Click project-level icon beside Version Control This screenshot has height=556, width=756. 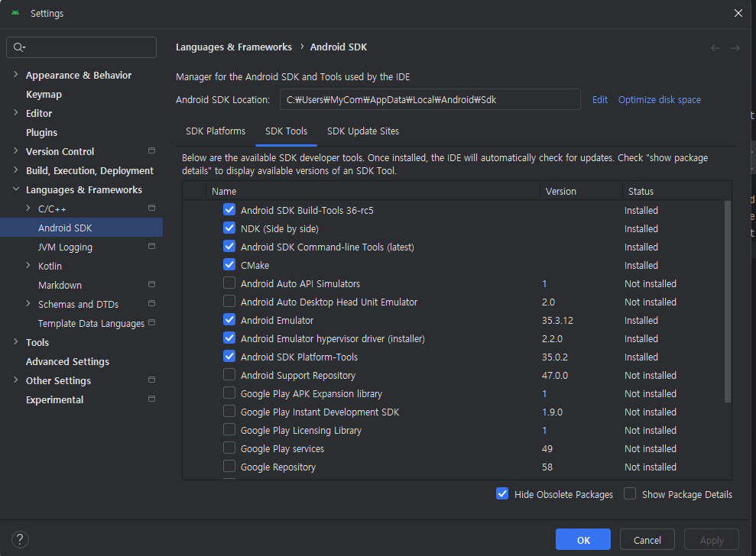pyautogui.click(x=151, y=150)
